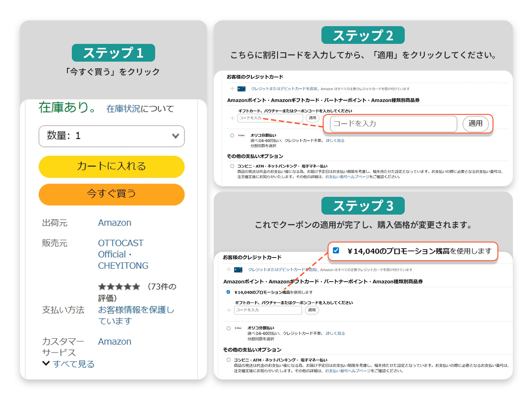Image resolution: width=532 pixels, height=399 pixels.
Task: Open the 数量: 1 quantity dropdown
Action: [111, 136]
